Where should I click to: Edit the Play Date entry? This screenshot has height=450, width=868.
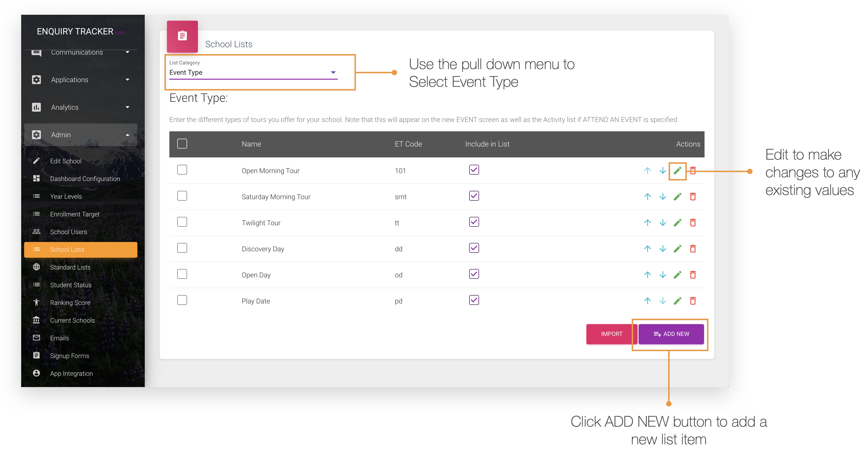coord(677,301)
